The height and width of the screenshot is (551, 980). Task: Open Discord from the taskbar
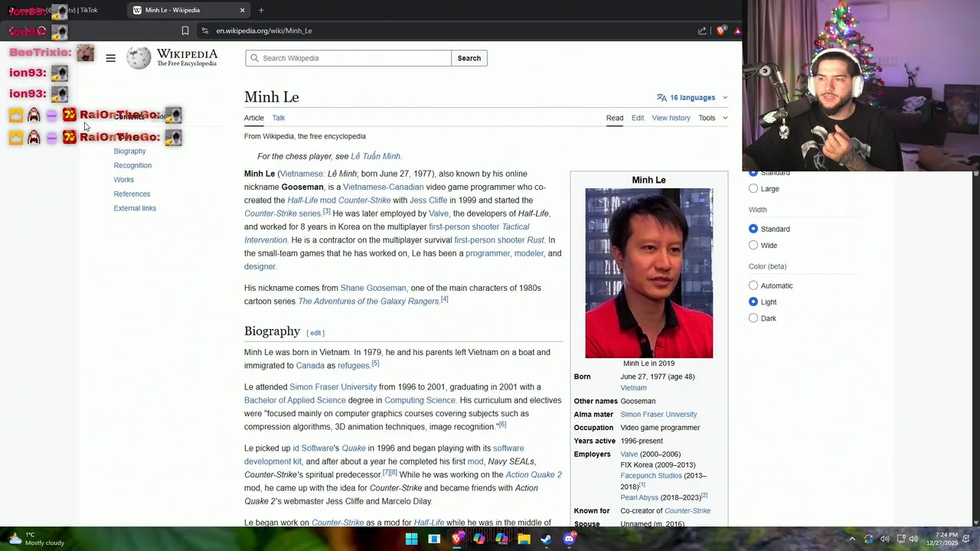569,539
